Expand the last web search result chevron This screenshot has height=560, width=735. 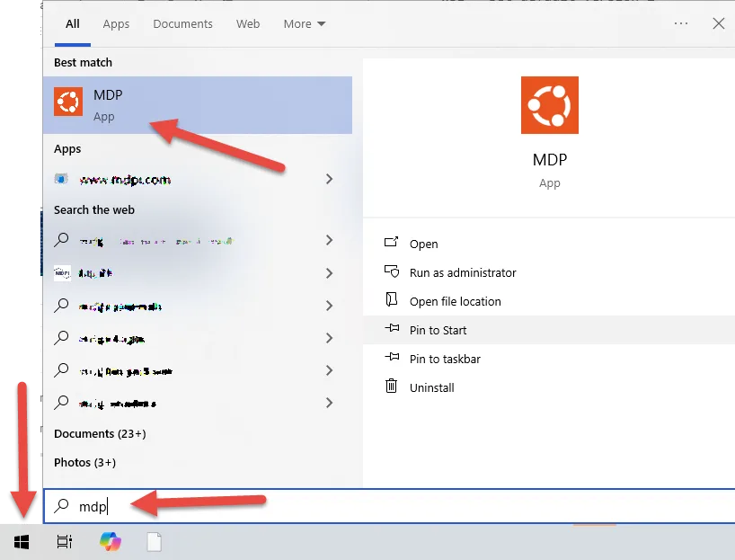click(329, 403)
